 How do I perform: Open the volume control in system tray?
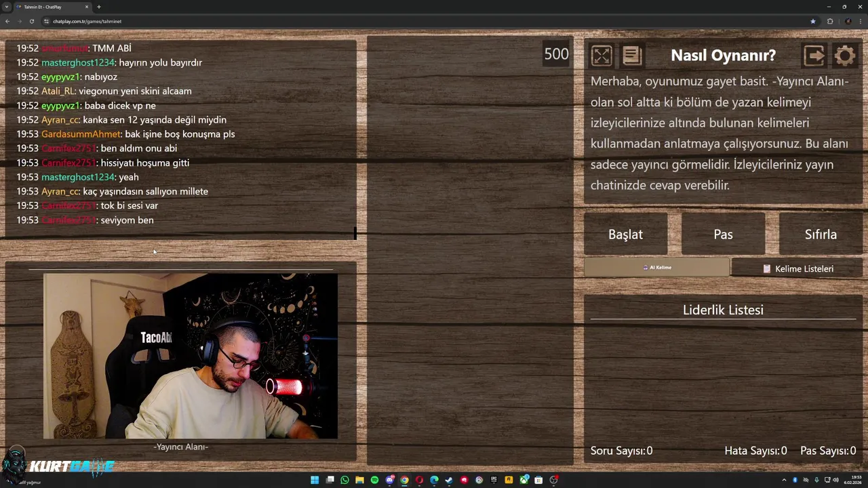(x=835, y=480)
